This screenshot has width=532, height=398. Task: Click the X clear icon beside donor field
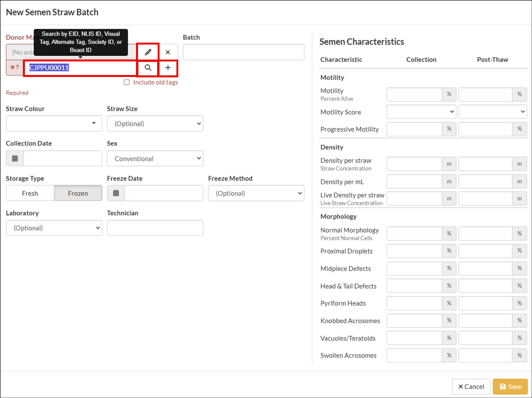[x=168, y=52]
